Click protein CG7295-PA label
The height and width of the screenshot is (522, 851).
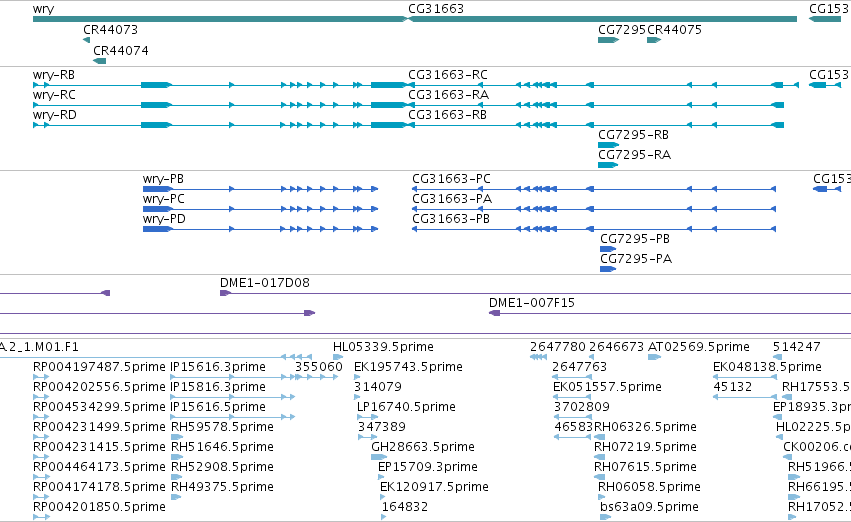(636, 259)
